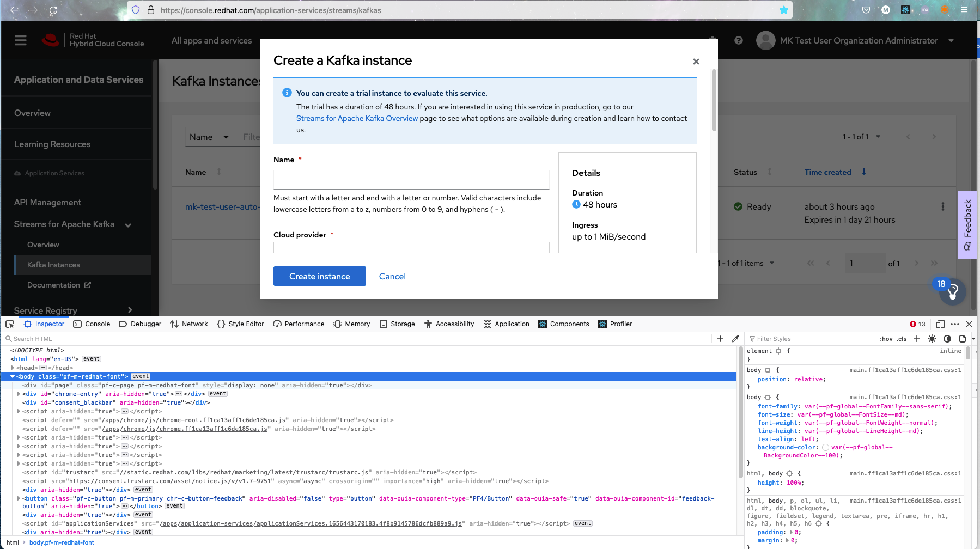Viewport: 980px width, 549px height.
Task: Open the Documentation external link
Action: click(59, 285)
